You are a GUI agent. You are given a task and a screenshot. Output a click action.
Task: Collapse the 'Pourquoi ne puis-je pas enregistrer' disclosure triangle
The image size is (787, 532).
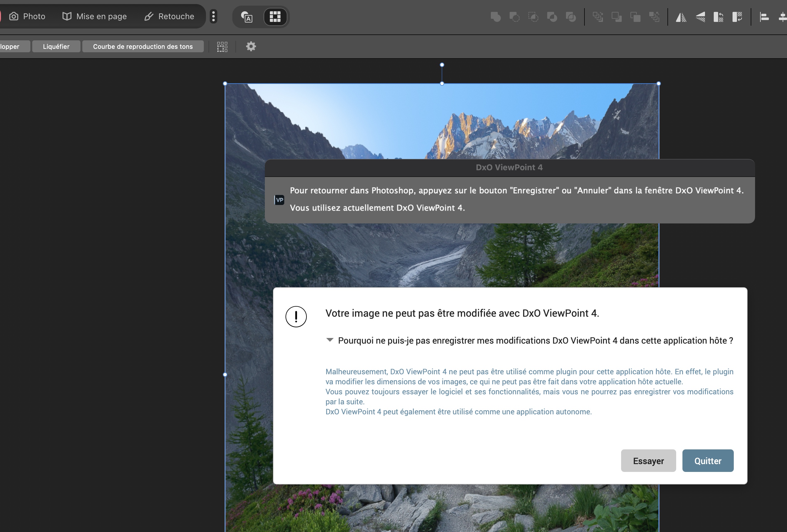(330, 340)
